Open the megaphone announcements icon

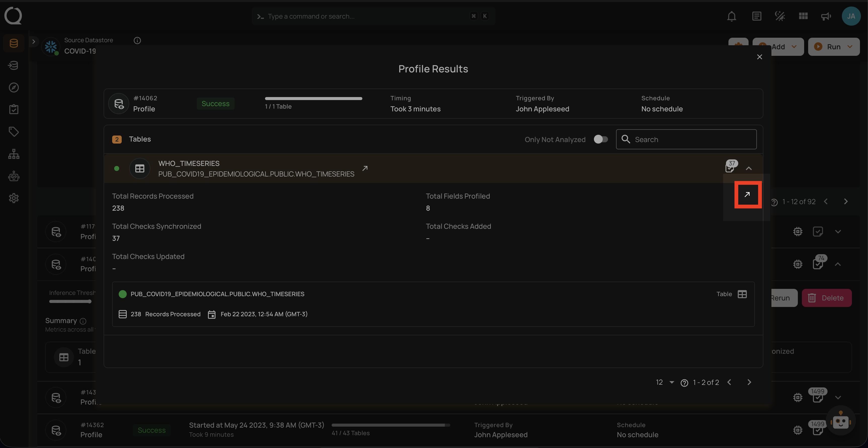[825, 16]
